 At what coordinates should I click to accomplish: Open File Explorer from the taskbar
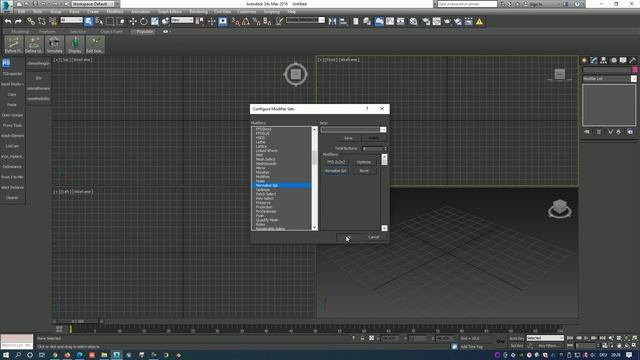104,355
